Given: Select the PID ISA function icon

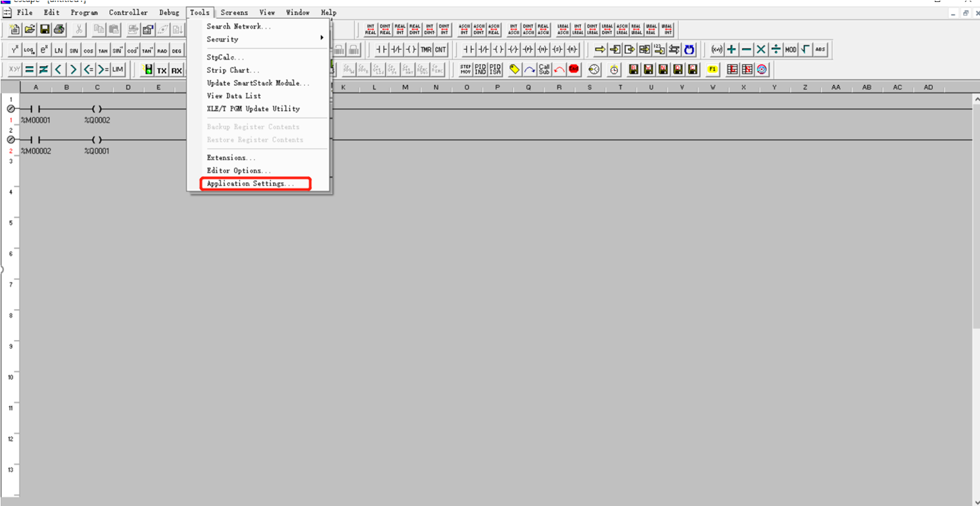Looking at the screenshot, I should click(495, 69).
